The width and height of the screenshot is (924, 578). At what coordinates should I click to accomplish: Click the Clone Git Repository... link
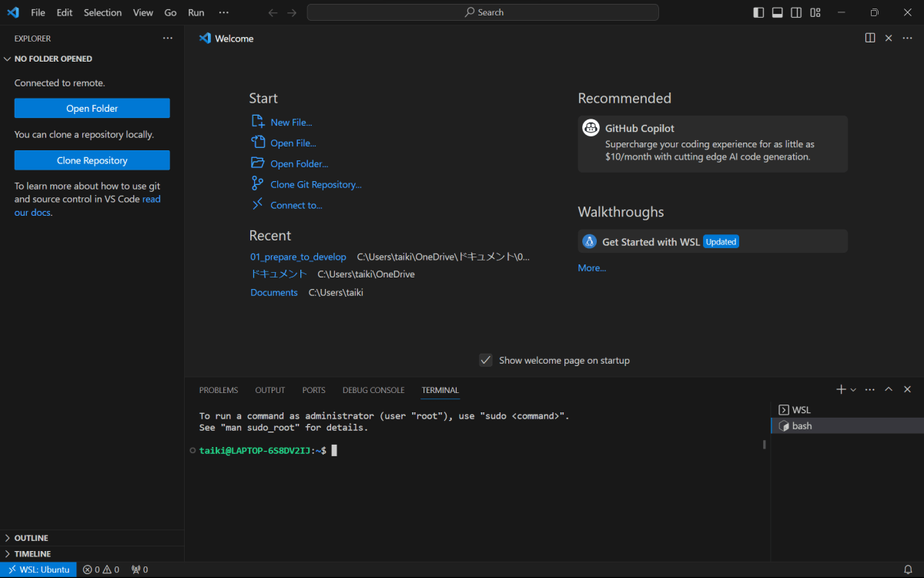[x=316, y=184]
